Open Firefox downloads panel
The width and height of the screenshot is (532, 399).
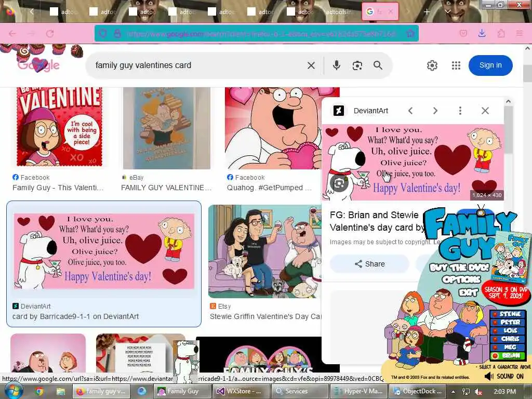click(482, 33)
